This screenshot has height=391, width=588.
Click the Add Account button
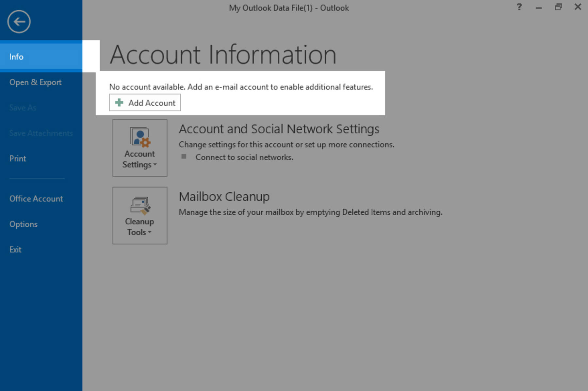pyautogui.click(x=145, y=103)
